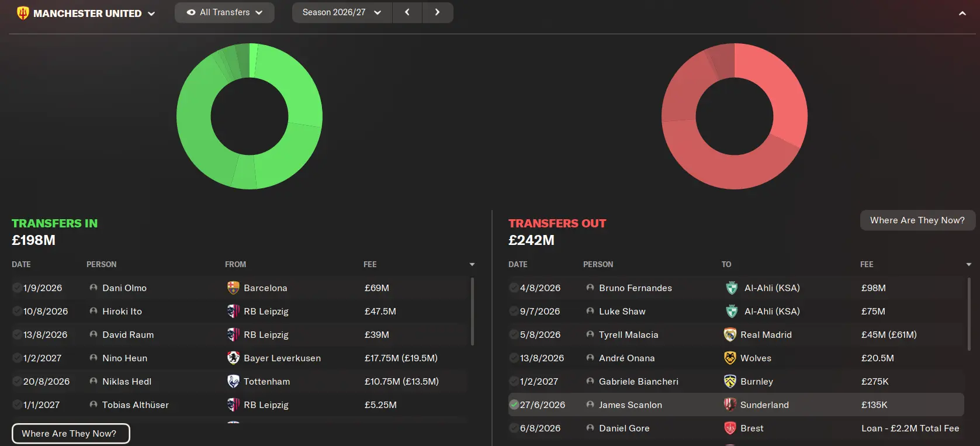
Task: Click Al-Ahli badge in Luke Shaw row
Action: [732, 311]
